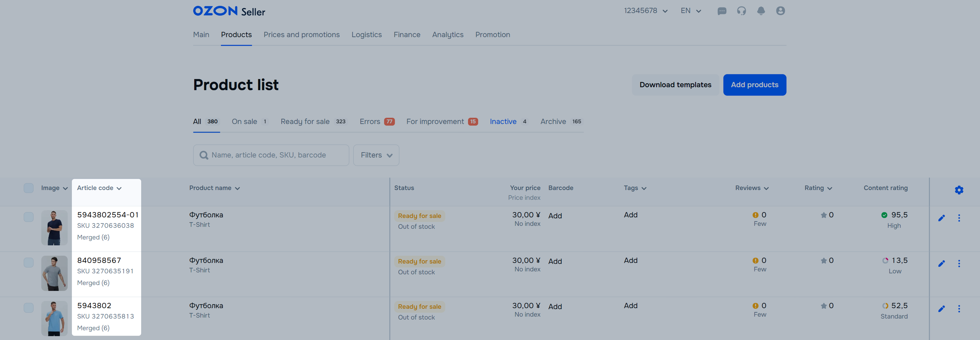Open three-dot menu for product 840958567
Image resolution: width=980 pixels, height=340 pixels.
pyautogui.click(x=959, y=264)
